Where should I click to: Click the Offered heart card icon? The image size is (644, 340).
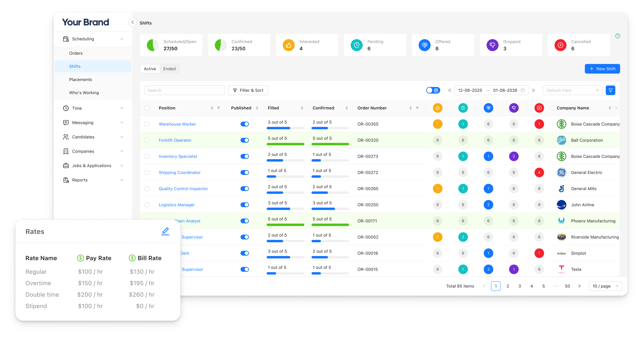point(424,45)
